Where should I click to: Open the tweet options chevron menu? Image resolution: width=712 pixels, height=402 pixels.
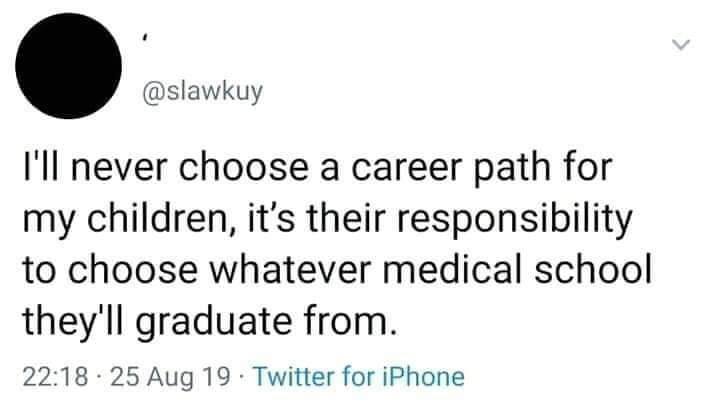681,45
